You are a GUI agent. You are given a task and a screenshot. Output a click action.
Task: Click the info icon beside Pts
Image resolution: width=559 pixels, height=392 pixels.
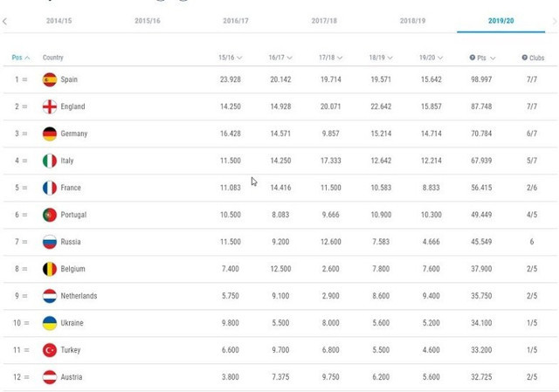pos(473,58)
